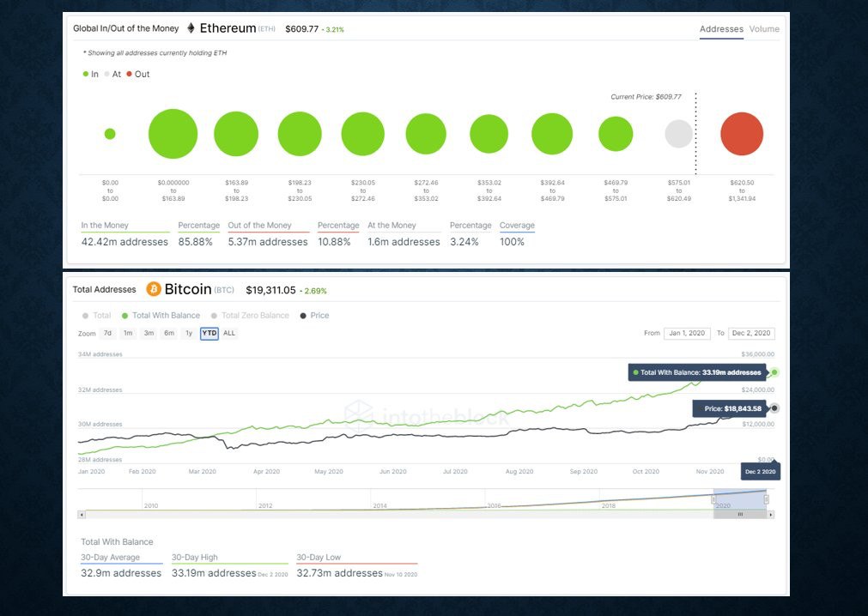The width and height of the screenshot is (868, 616).
Task: Grab the navigator left range handle
Action: [714, 500]
